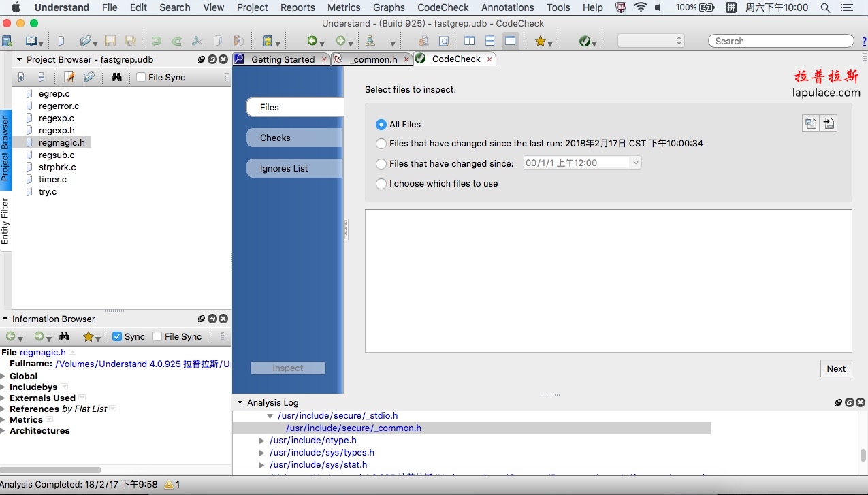Click the redo arrow icon
Screen dimensions: 868x495
[177, 41]
